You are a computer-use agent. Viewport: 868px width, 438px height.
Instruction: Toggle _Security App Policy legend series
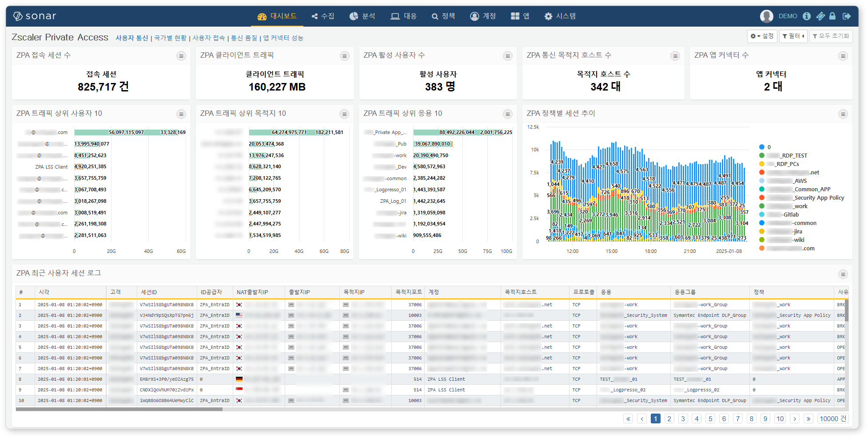[x=802, y=197]
